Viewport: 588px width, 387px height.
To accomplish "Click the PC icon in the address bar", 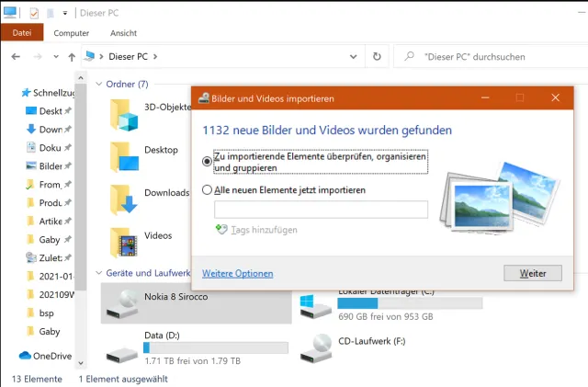I will (89, 56).
